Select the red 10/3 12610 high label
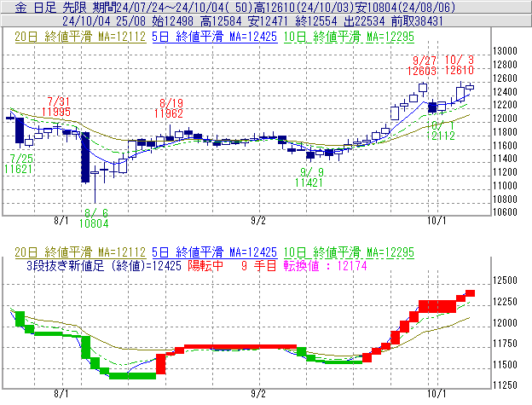The height and width of the screenshot is (405, 532). pos(460,65)
